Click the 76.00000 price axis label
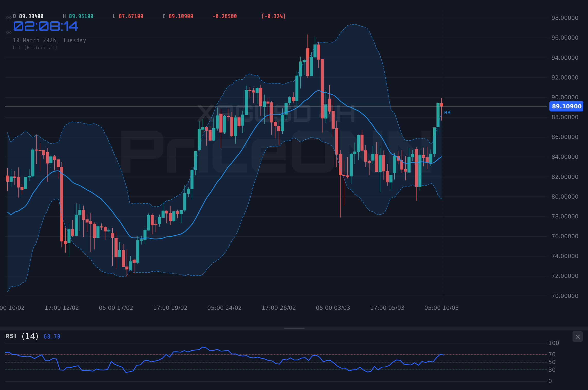 click(565, 236)
